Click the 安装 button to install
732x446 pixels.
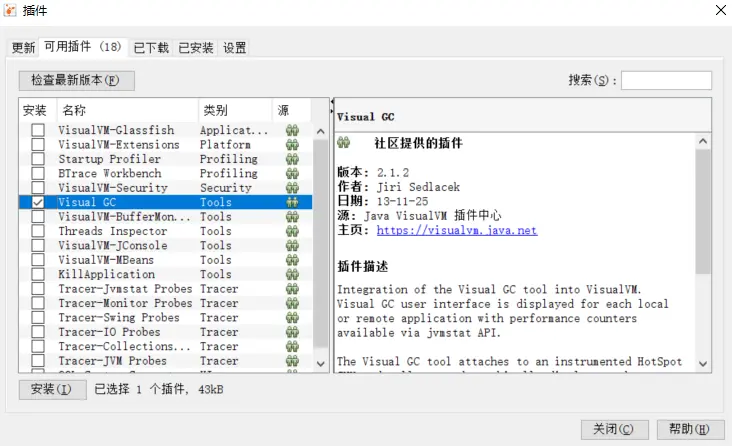pos(52,389)
